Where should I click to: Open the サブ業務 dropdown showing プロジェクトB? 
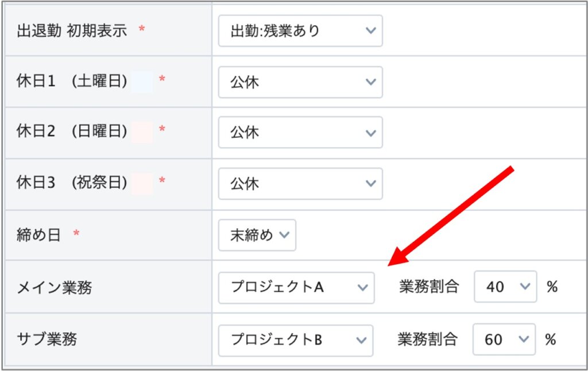295,340
